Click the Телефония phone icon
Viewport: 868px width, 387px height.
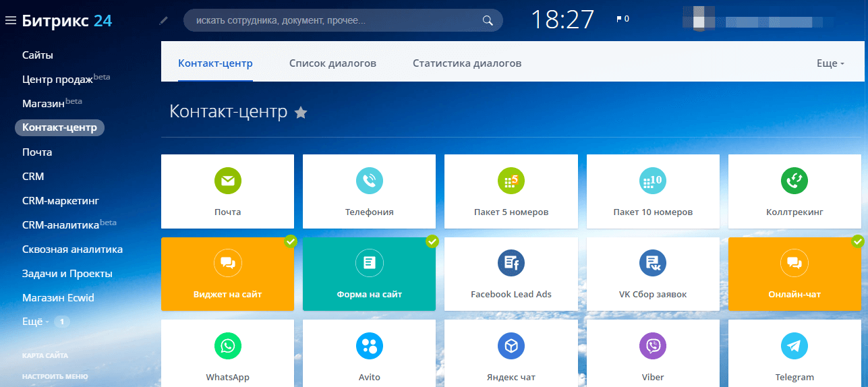click(369, 181)
